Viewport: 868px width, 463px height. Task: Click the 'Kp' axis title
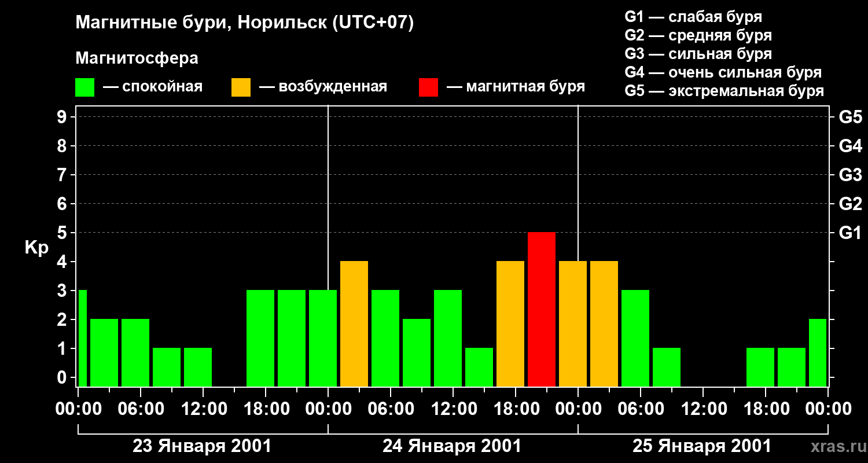(36, 247)
